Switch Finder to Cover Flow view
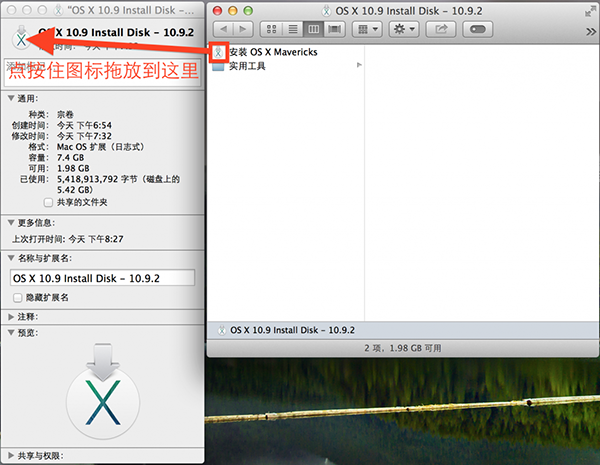This screenshot has height=465, width=600. 334,29
